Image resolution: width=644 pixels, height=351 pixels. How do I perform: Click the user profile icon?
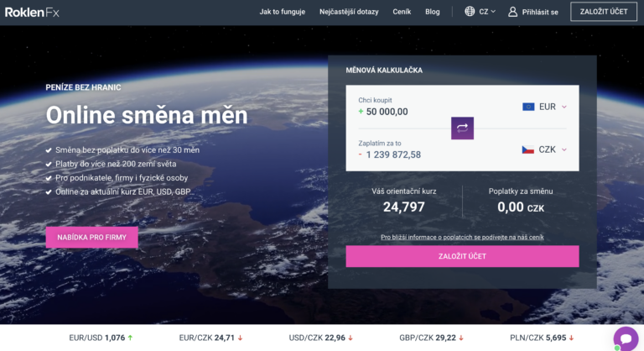tap(512, 12)
